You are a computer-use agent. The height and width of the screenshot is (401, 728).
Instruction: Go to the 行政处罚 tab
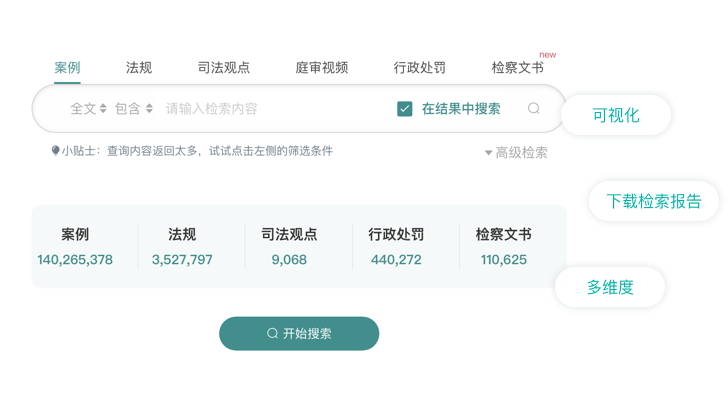tap(420, 68)
